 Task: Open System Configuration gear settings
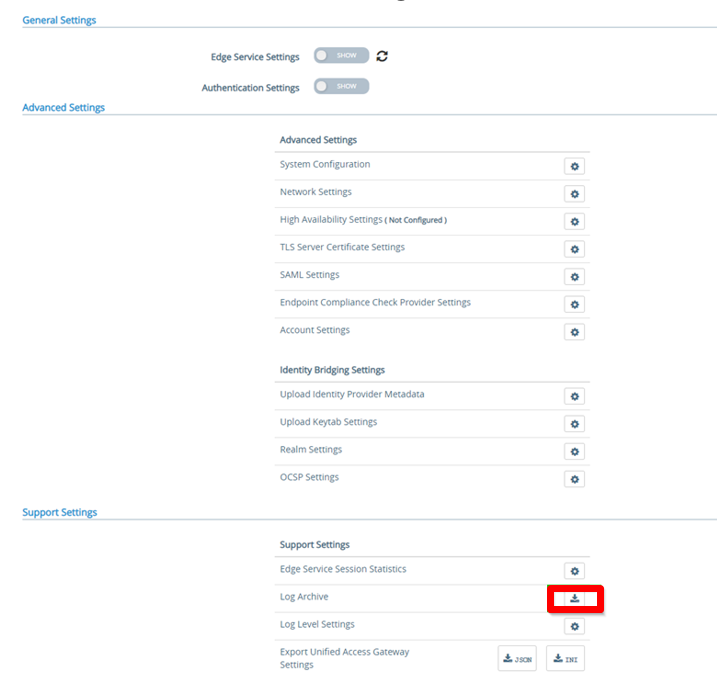click(x=574, y=166)
